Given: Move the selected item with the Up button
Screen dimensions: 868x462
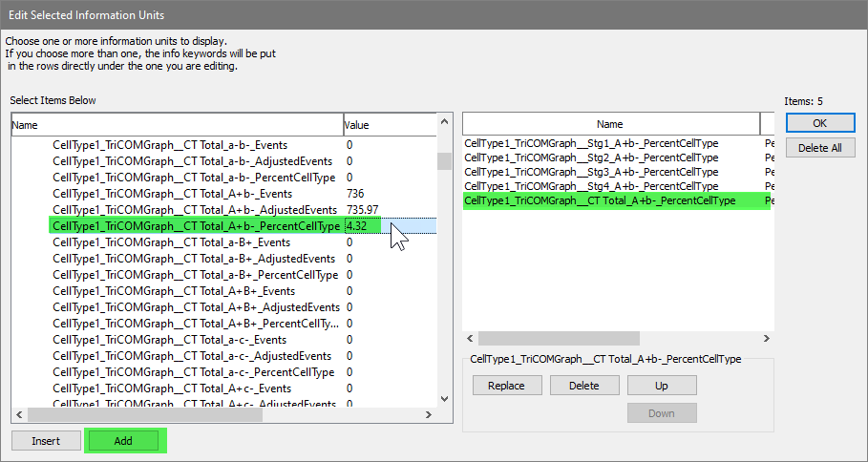Looking at the screenshot, I should click(661, 386).
